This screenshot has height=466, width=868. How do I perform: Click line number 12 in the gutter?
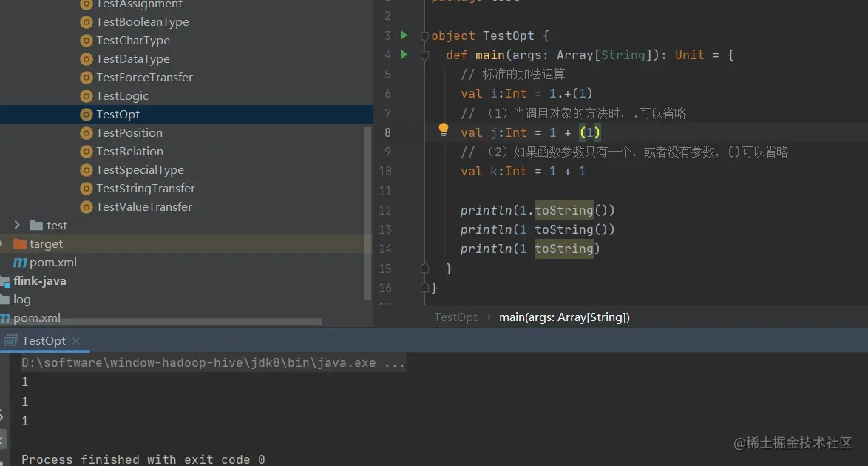point(385,210)
